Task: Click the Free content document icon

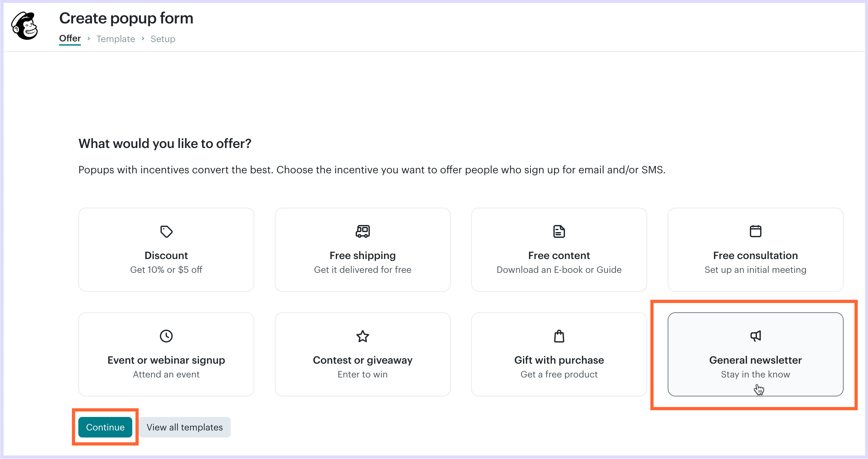Action: pos(559,231)
